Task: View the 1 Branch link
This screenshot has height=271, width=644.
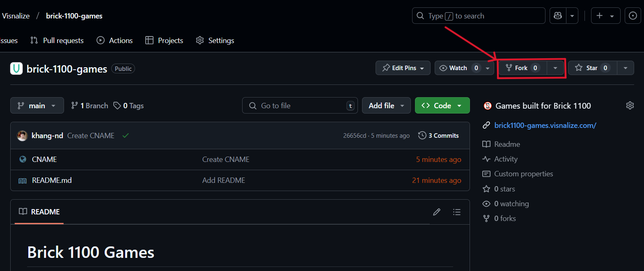Action: point(89,105)
